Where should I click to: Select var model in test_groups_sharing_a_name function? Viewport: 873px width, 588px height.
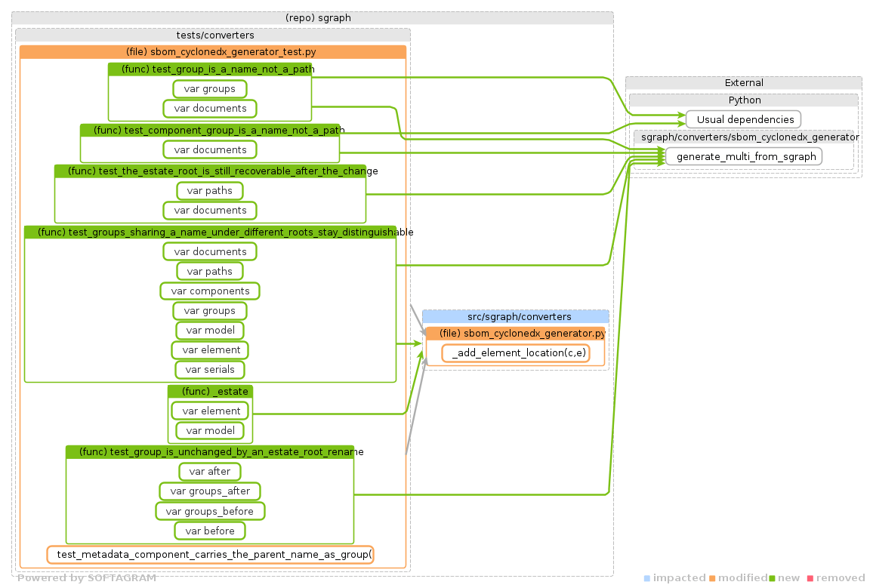(210, 330)
